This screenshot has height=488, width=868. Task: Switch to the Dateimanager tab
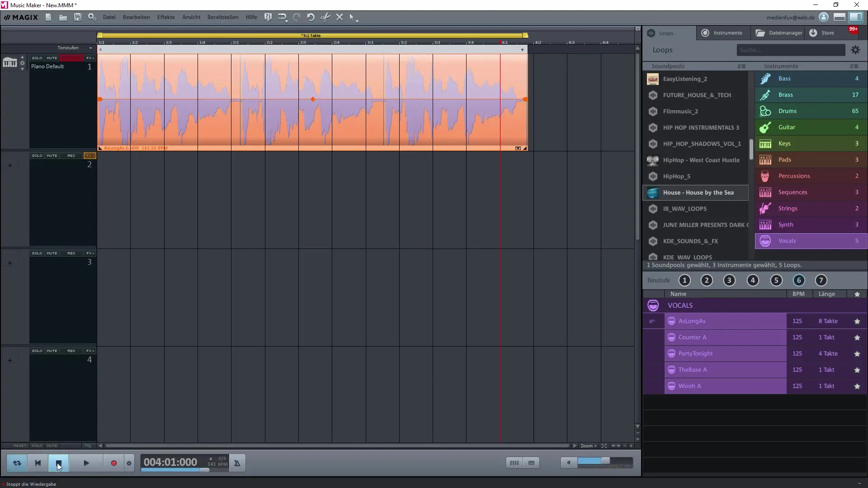tap(779, 33)
